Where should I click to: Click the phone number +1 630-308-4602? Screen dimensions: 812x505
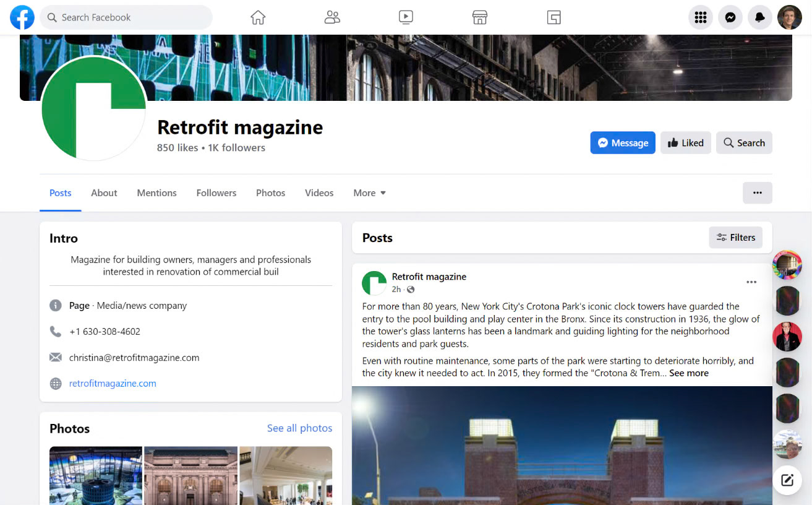(105, 332)
